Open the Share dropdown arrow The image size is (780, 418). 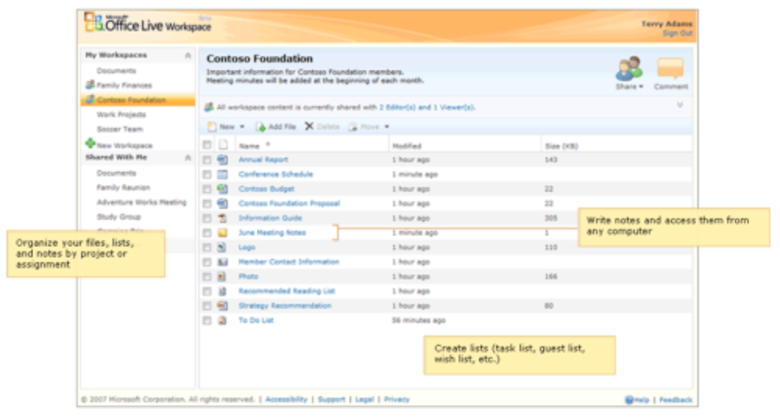coord(641,87)
